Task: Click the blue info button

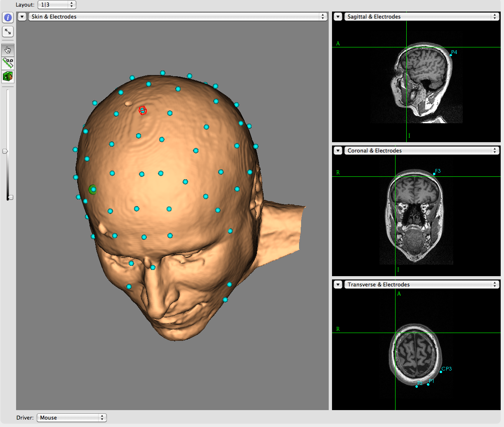Action: [x=8, y=17]
